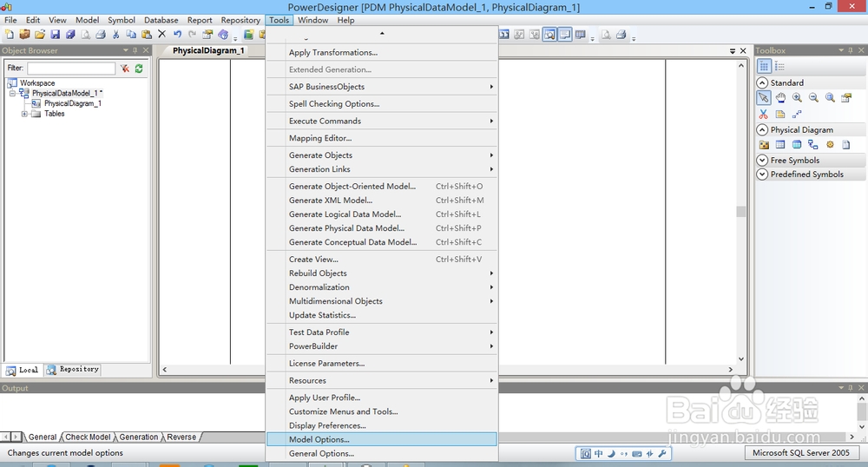Image resolution: width=868 pixels, height=467 pixels.
Task: Expand the Free Symbols section
Action: click(762, 160)
